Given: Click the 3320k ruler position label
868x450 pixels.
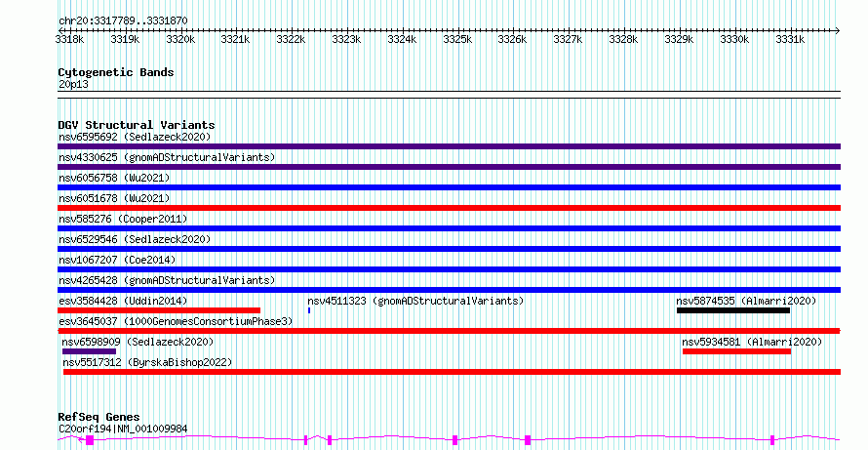Looking at the screenshot, I should (180, 39).
